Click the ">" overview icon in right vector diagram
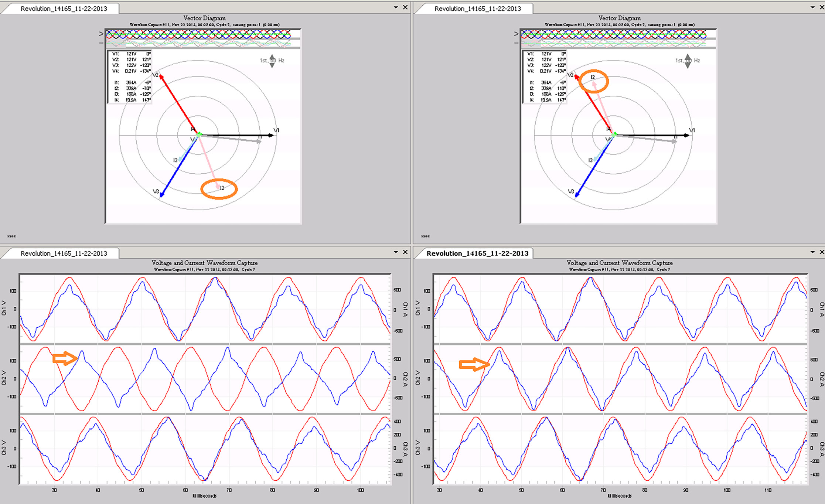825x504 pixels. click(x=516, y=34)
